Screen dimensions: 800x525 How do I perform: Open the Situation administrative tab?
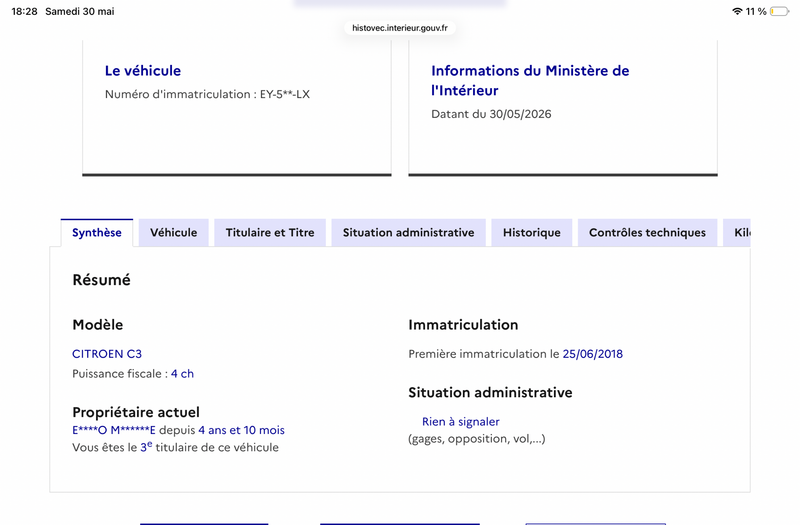[x=408, y=233]
